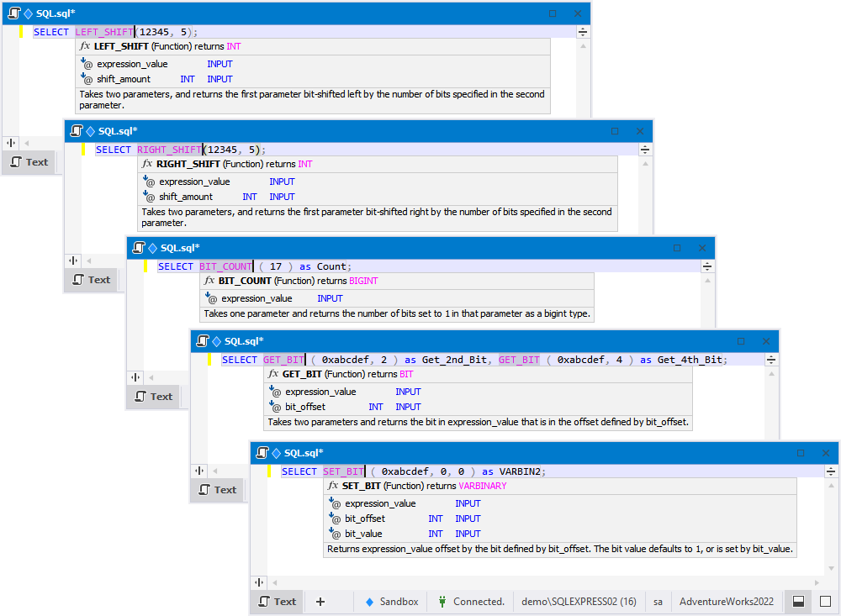Open the demo\SQLEXPRESS02 server selector
841x616 pixels.
pos(579,602)
